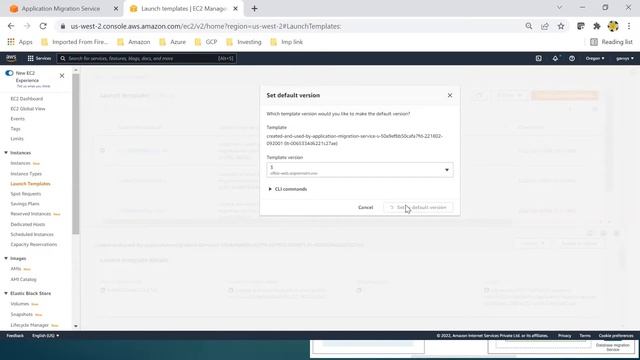The height and width of the screenshot is (360, 640).
Task: Open the notifications bell
Action: pyautogui.click(x=555, y=58)
